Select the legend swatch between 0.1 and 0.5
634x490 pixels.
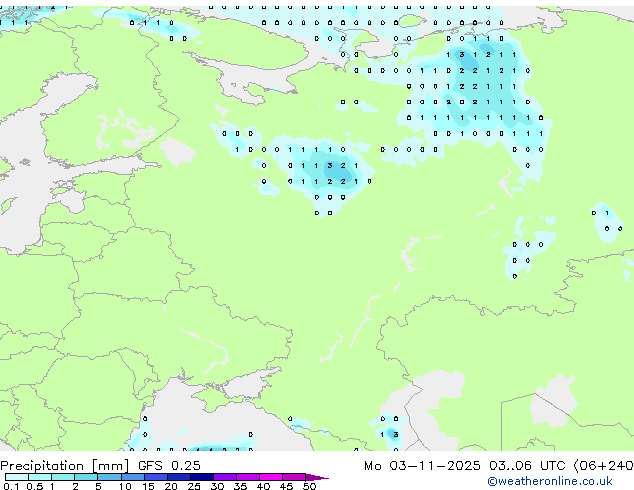(x=17, y=477)
